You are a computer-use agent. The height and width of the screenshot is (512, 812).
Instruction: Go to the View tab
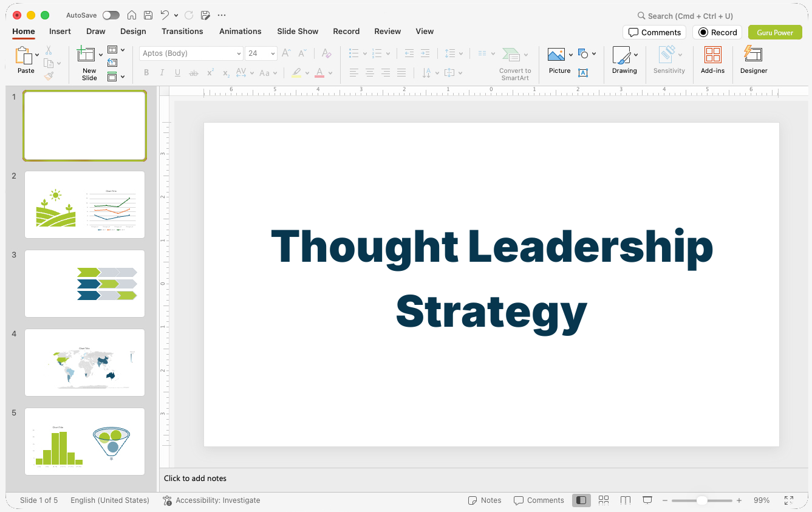point(425,32)
